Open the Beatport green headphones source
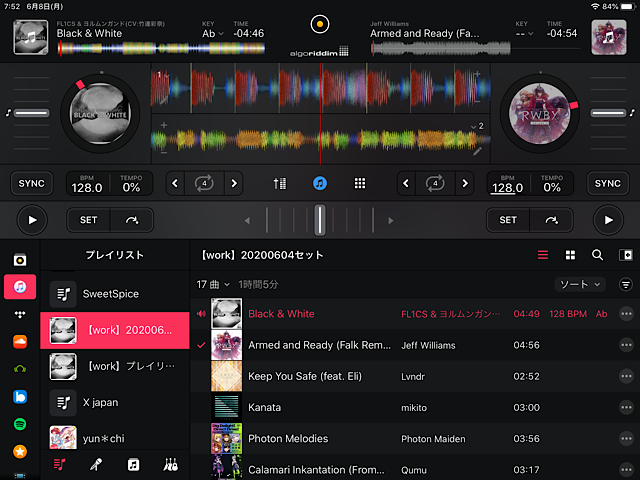This screenshot has height=480, width=640. [x=20, y=369]
